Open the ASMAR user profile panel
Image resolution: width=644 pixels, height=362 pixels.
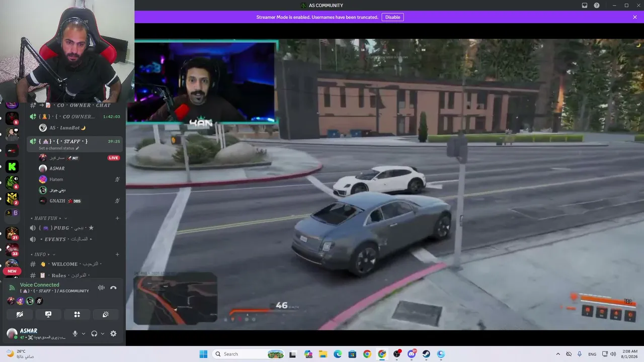[x=36, y=333]
